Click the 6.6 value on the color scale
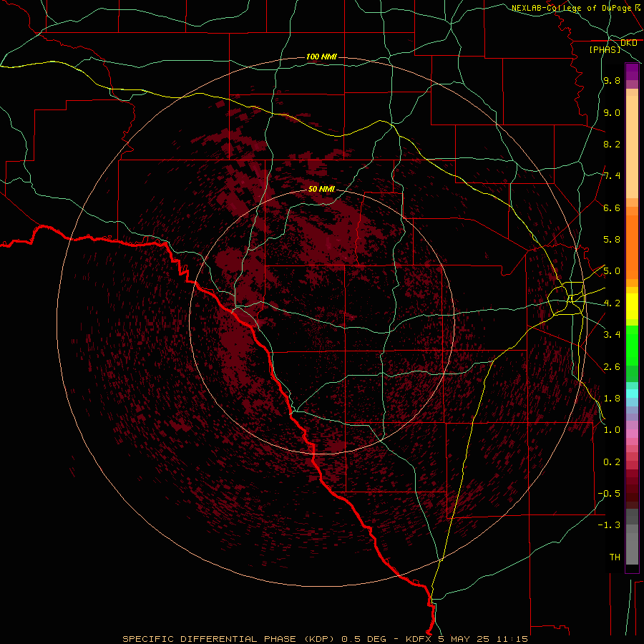Viewport: 644px width, 644px height. pos(612,208)
